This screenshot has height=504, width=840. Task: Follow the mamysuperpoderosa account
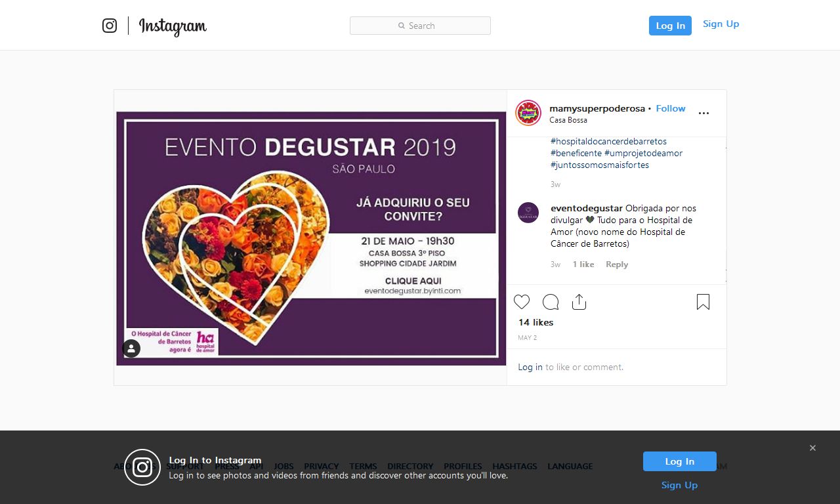[670, 108]
